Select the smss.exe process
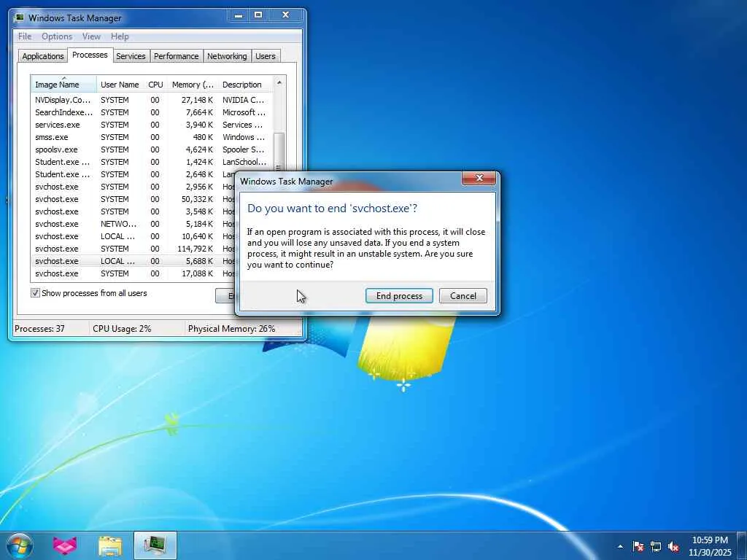Image resolution: width=747 pixels, height=560 pixels. (152, 137)
